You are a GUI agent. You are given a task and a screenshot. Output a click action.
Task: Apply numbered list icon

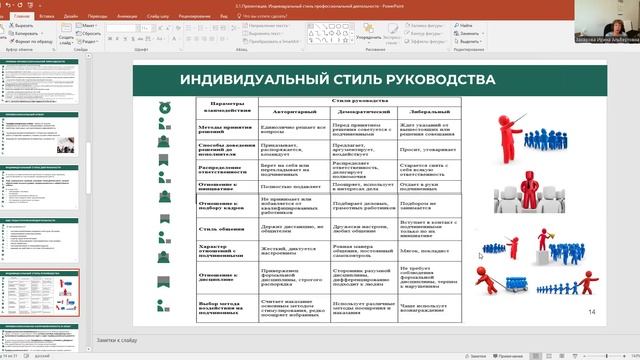(x=202, y=28)
